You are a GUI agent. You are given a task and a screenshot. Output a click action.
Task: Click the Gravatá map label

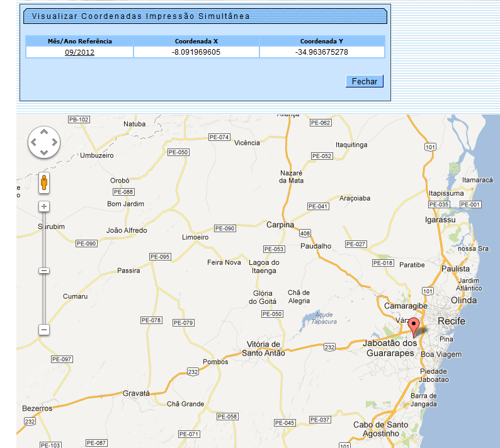(x=136, y=393)
